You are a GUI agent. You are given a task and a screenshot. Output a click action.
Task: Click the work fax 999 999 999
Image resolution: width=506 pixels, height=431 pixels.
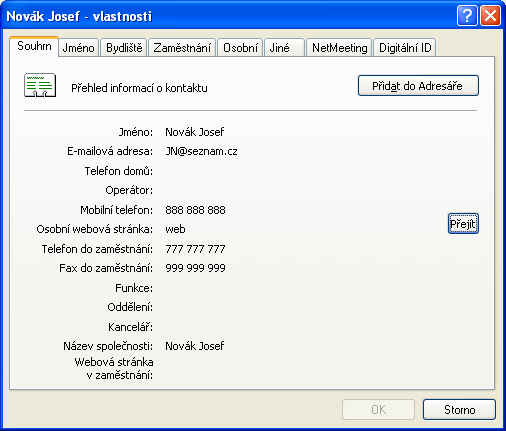coord(195,268)
